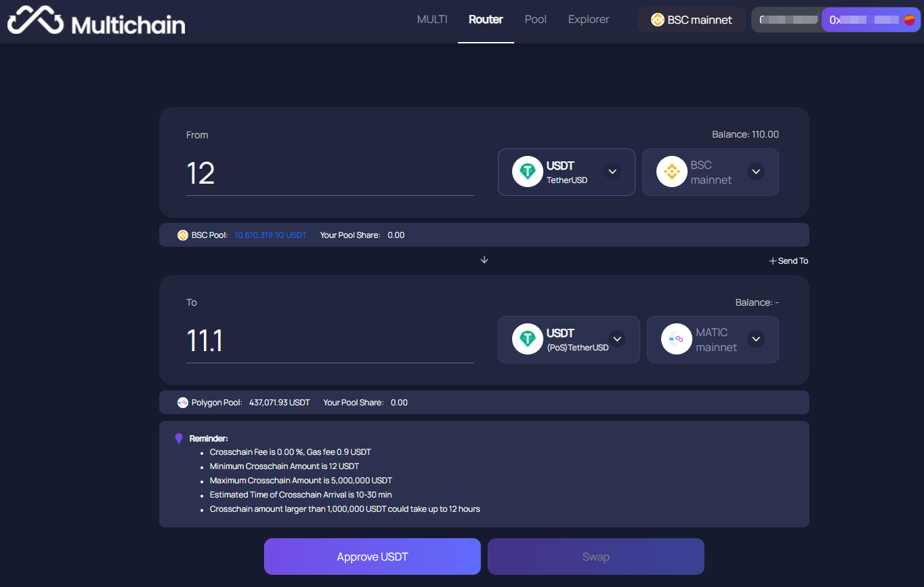
Task: Click the BSC icon in the network button
Action: 657,20
